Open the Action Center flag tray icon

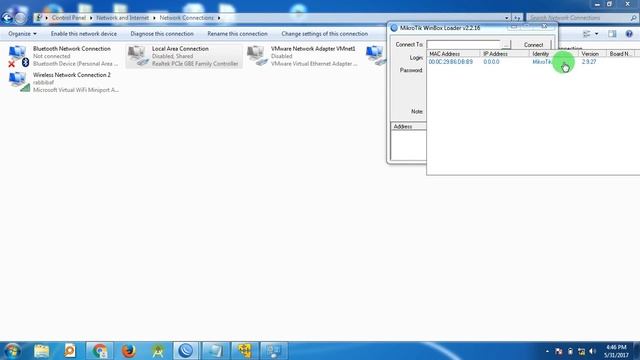point(559,351)
